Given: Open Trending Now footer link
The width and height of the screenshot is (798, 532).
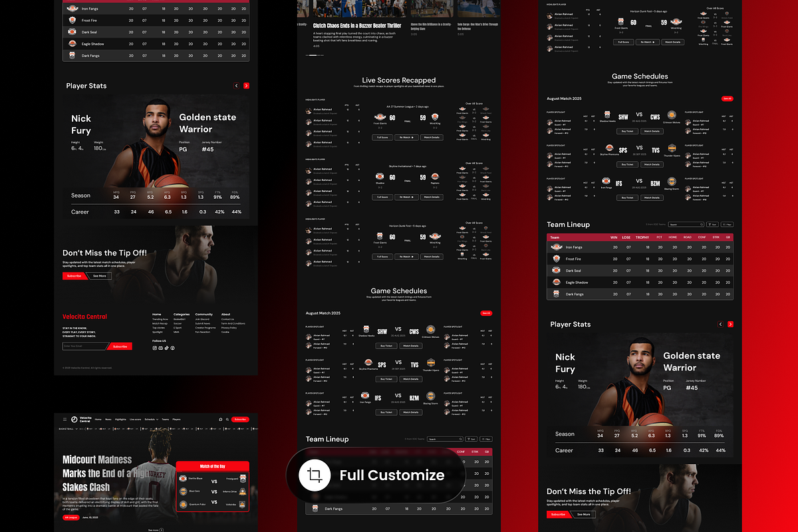Looking at the screenshot, I should tap(160, 319).
